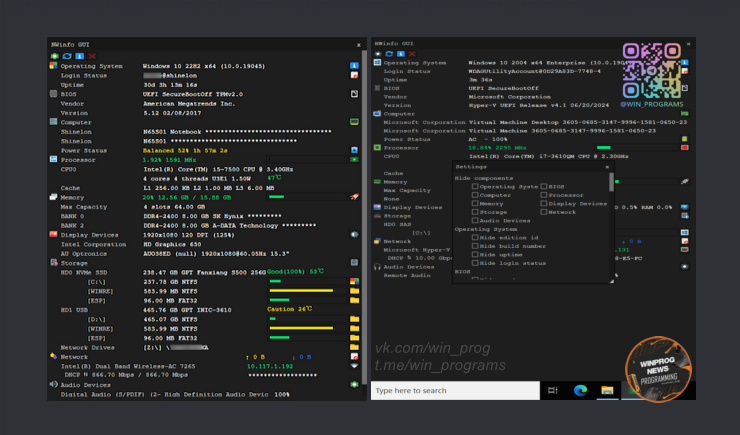Click the icon at the right of the Audio Devices row, right window

684,267
